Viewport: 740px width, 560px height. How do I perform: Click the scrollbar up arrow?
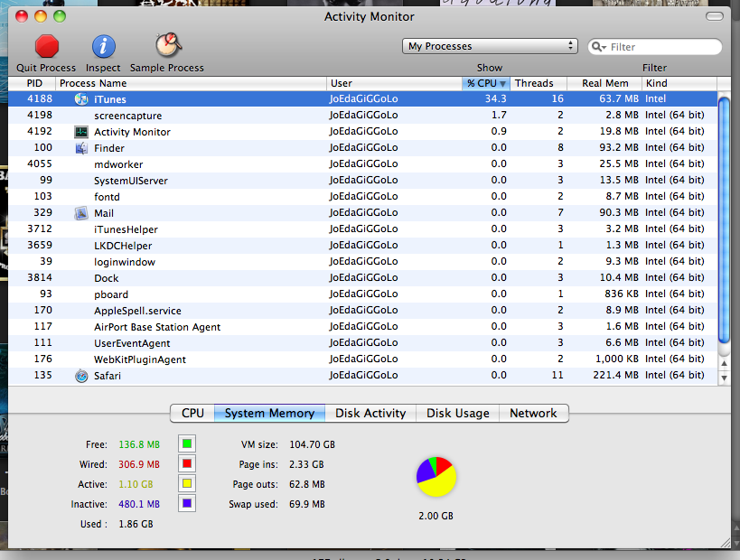pyautogui.click(x=724, y=364)
